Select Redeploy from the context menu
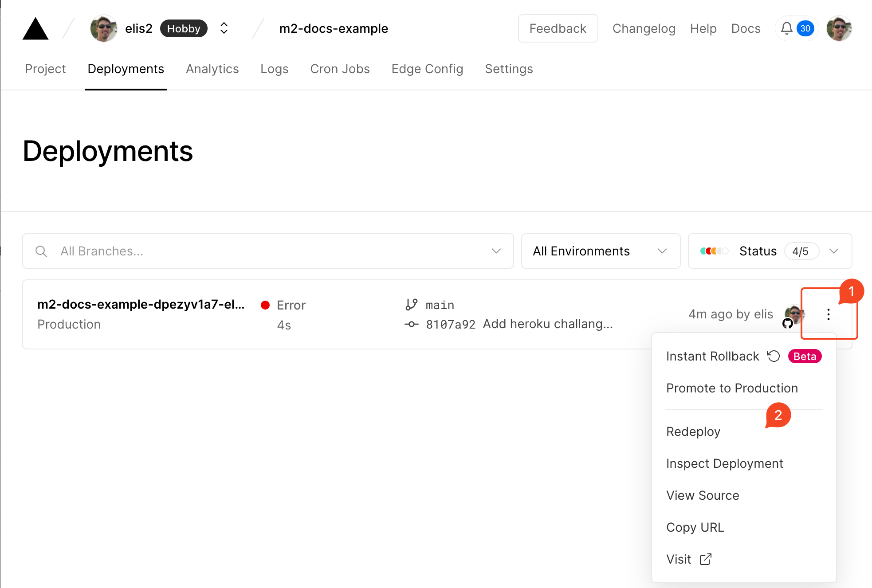 693,431
